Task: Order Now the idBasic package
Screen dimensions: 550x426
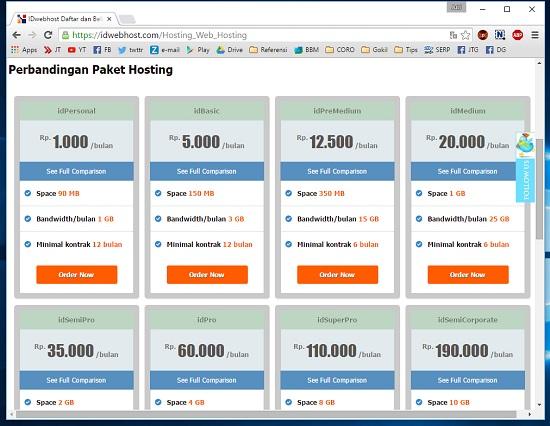Action: pos(207,274)
